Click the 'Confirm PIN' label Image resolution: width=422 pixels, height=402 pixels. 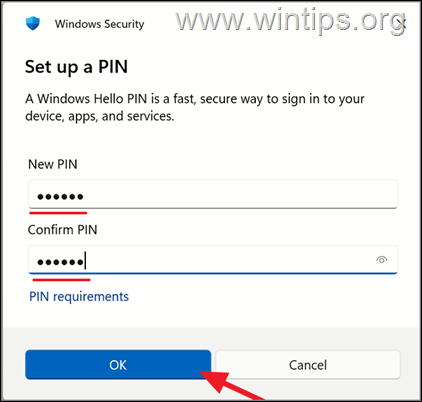63,230
